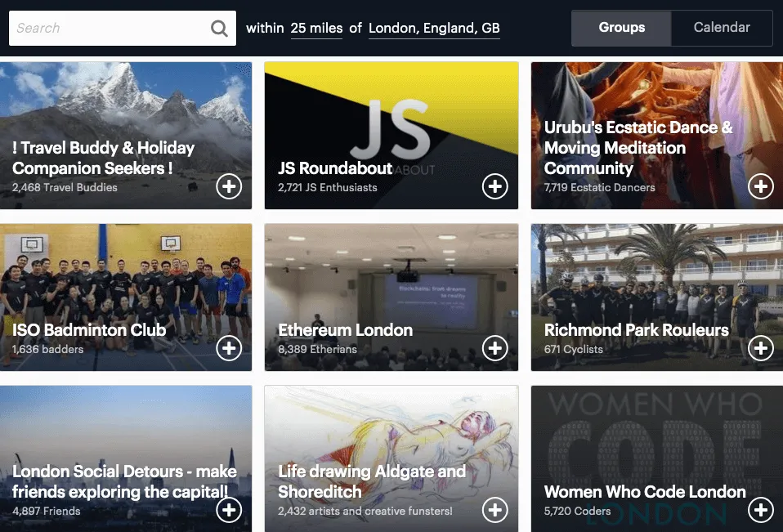Image resolution: width=783 pixels, height=532 pixels.
Task: Join Ethereum London using the plus icon
Action: point(494,348)
